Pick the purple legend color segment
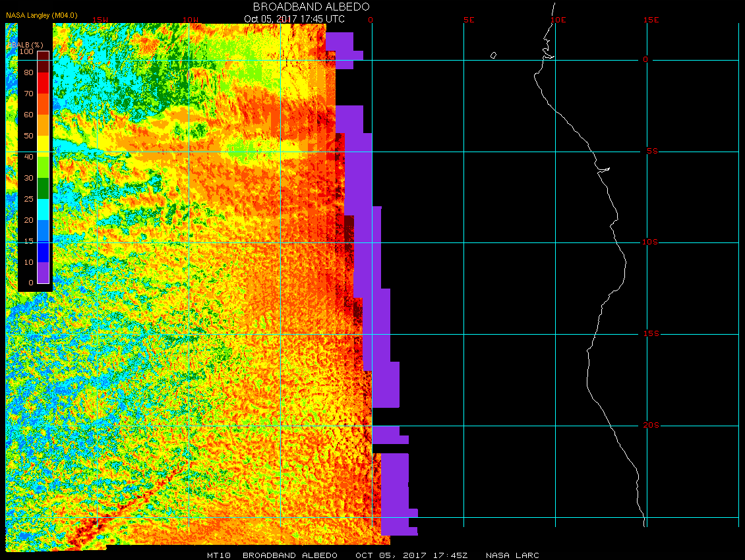Viewport: 745px width, 560px height. tap(44, 273)
